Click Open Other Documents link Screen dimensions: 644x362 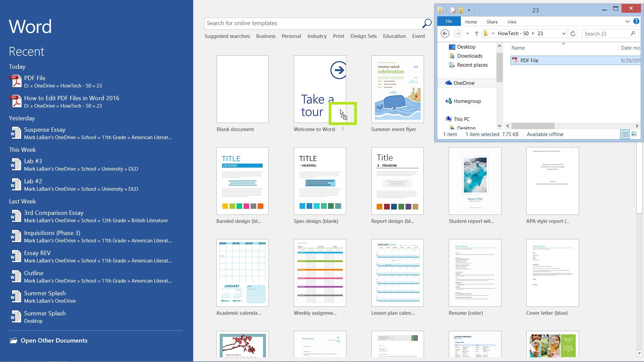[54, 340]
